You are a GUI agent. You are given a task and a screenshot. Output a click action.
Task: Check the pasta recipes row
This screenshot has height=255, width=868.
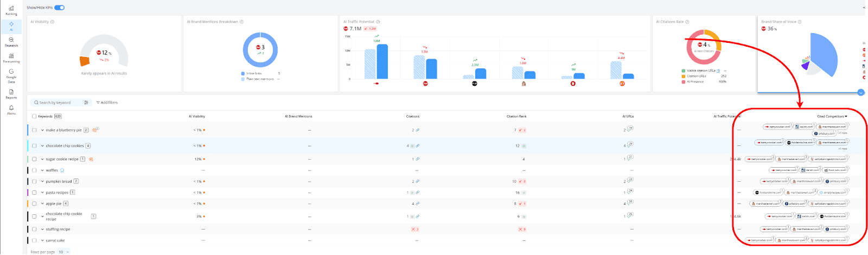(34, 193)
